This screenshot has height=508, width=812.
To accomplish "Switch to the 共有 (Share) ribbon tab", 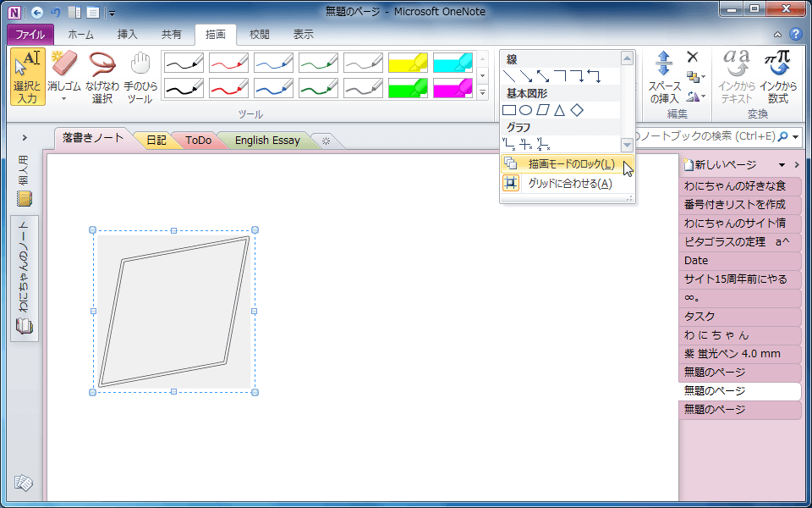I will click(172, 35).
